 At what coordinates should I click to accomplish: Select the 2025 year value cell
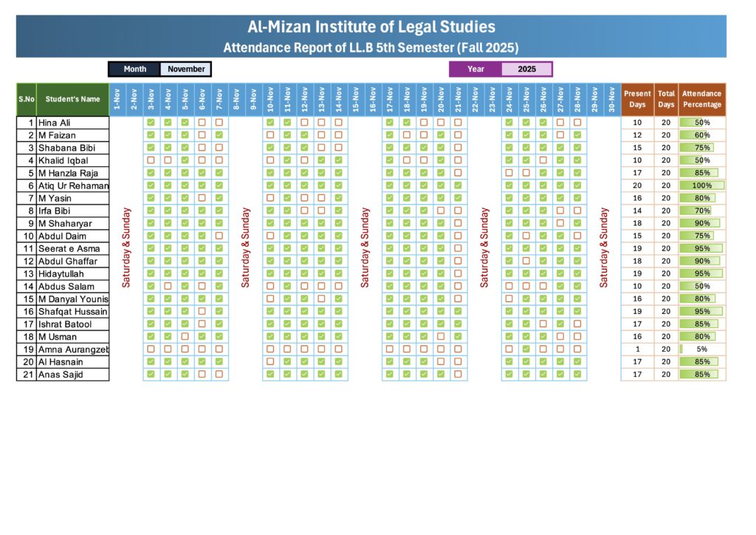pos(526,69)
